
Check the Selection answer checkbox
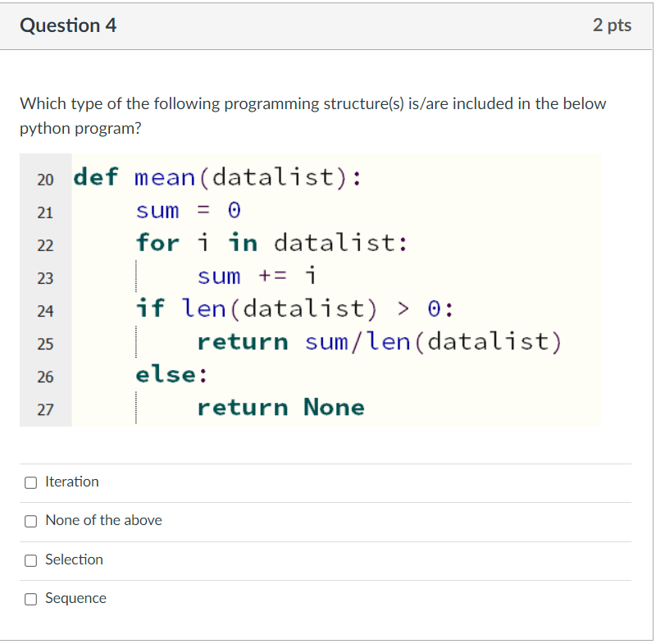(30, 560)
